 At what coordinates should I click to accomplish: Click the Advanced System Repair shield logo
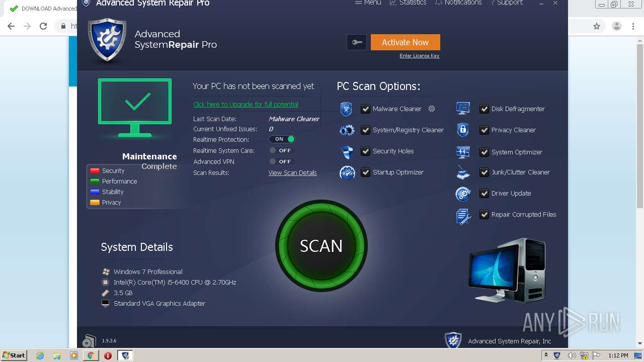[107, 41]
